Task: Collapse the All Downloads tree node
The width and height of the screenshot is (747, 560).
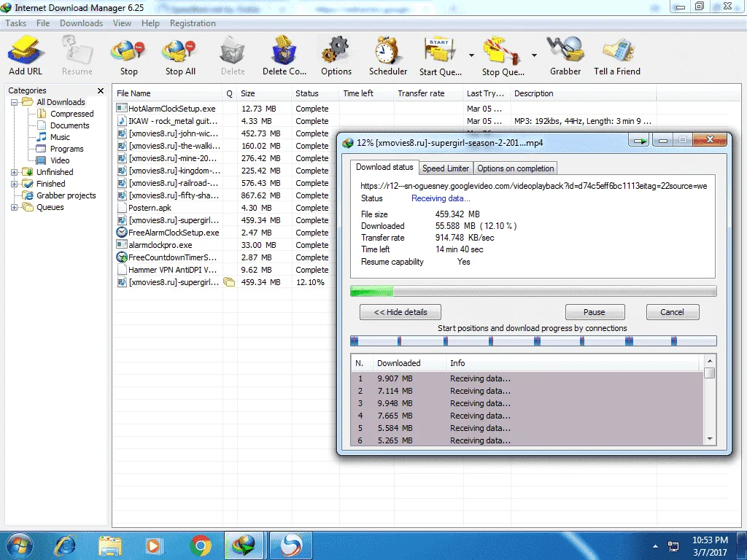Action: (x=15, y=102)
